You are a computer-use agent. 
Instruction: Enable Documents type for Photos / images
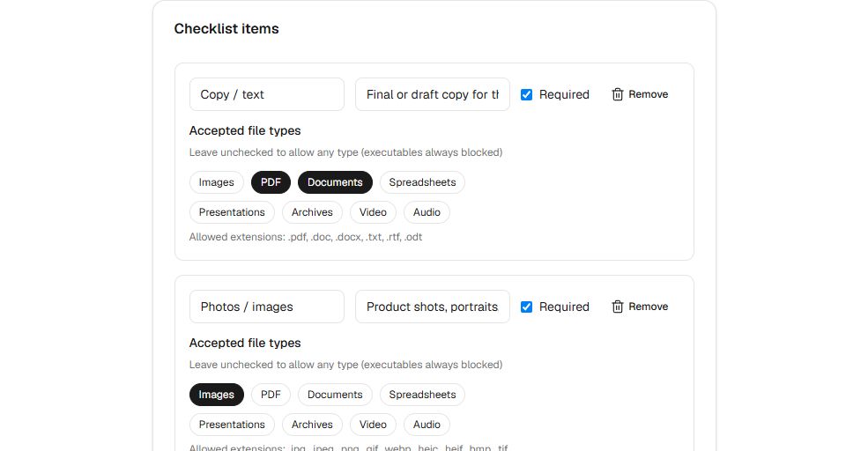click(335, 395)
